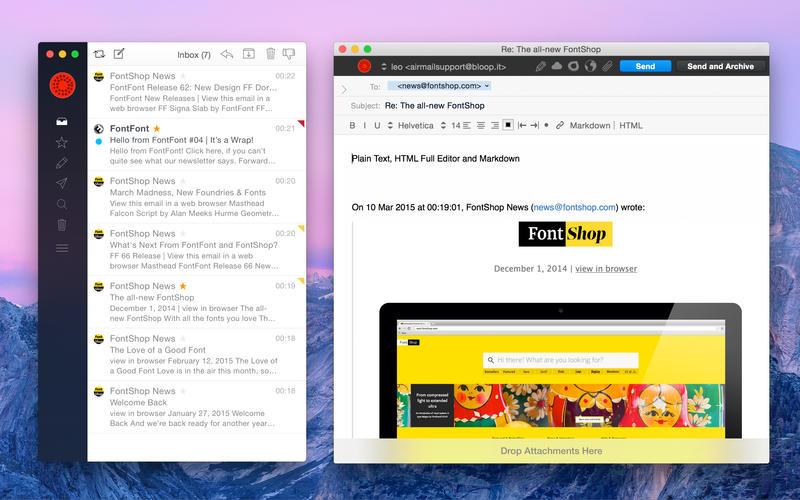This screenshot has height=500, width=800.
Task: Decrease indent in the compose editor
Action: 521,125
